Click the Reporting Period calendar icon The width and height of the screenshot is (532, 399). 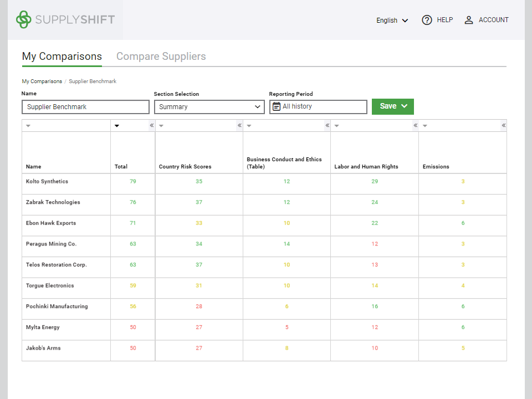point(277,106)
